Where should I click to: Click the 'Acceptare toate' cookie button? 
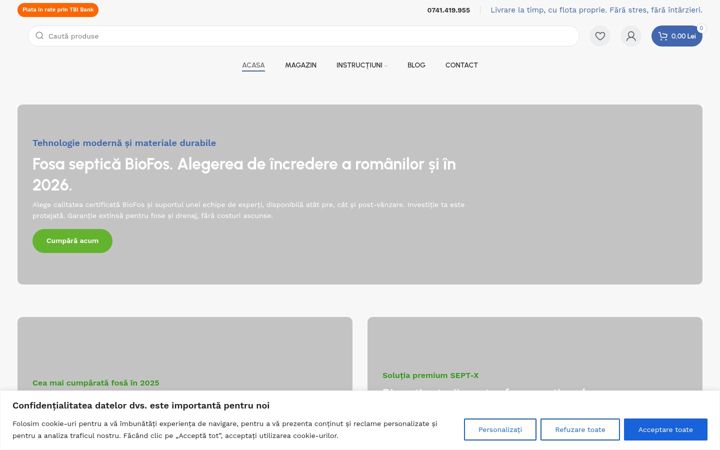pyautogui.click(x=665, y=429)
